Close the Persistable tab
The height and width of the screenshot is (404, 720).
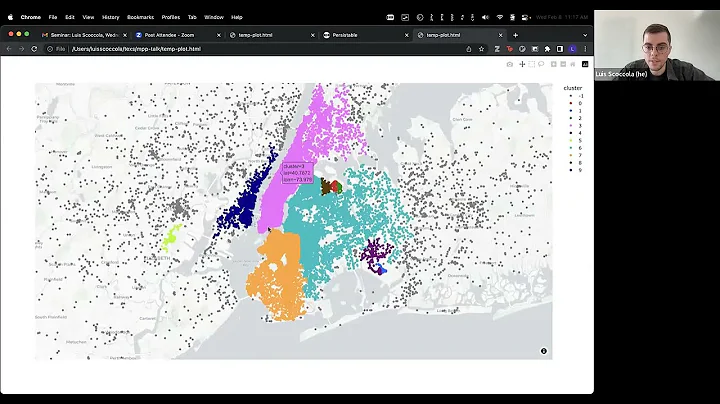406,35
